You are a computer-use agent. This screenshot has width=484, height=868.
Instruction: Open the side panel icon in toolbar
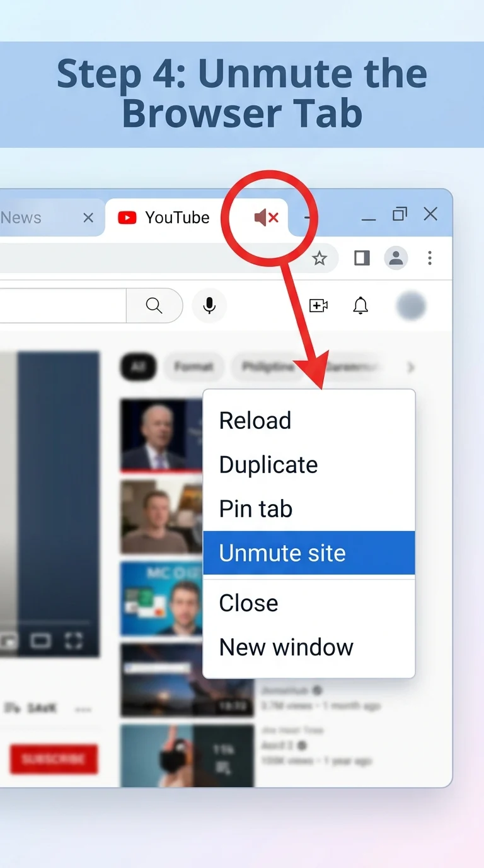[362, 257]
